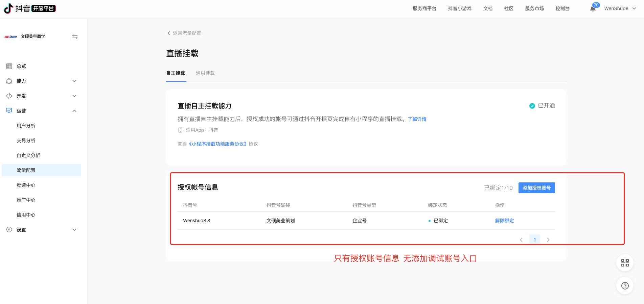Select 流量配置 in sidebar
This screenshot has width=644, height=304.
41,170
